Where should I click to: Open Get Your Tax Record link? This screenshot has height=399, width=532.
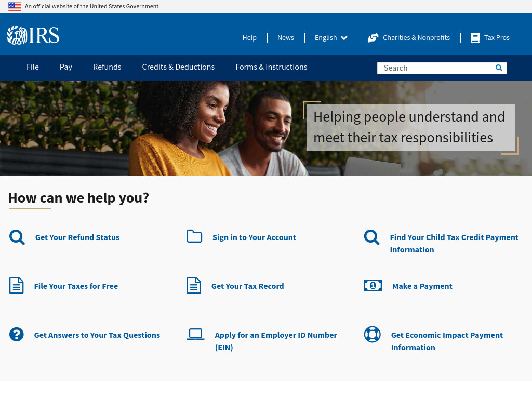tap(248, 286)
